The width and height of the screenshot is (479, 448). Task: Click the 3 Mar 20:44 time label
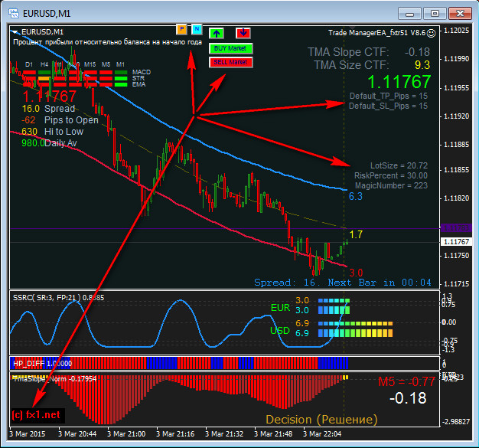click(x=77, y=434)
